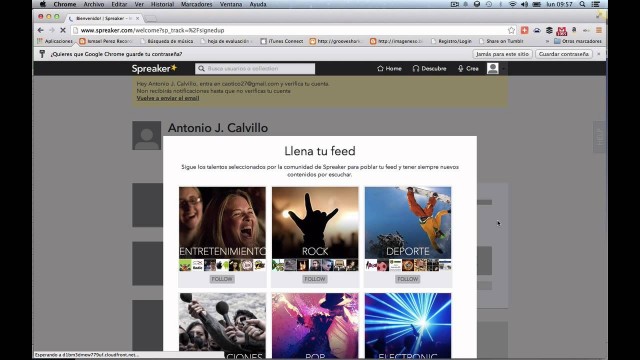Open the Aplicaciones bookmarks shortcut
This screenshot has width=640, height=360.
coord(55,41)
